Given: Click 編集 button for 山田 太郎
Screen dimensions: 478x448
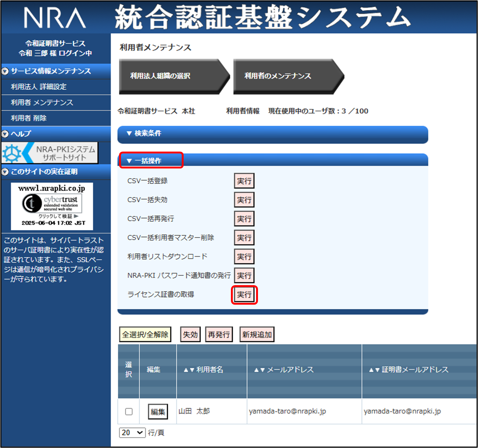Looking at the screenshot, I should click(158, 412).
